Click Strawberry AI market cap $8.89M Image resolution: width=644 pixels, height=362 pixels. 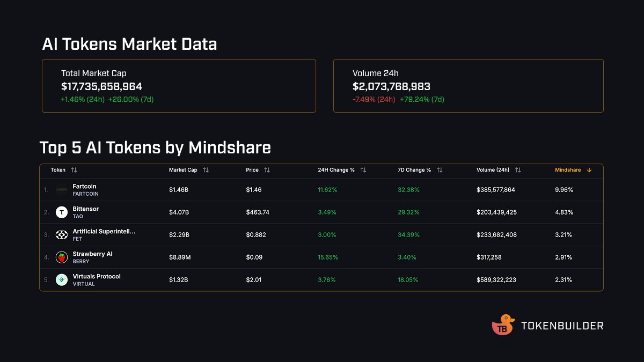(x=180, y=257)
